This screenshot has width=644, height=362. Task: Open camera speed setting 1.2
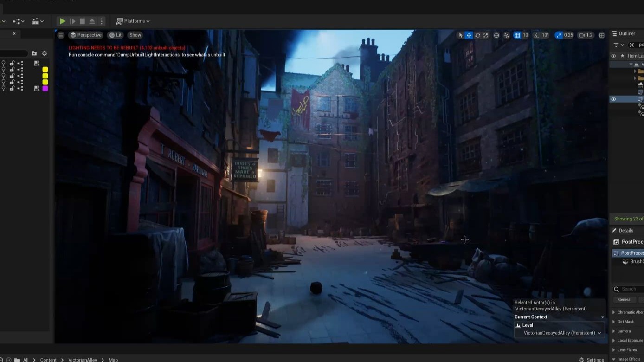pyautogui.click(x=586, y=35)
